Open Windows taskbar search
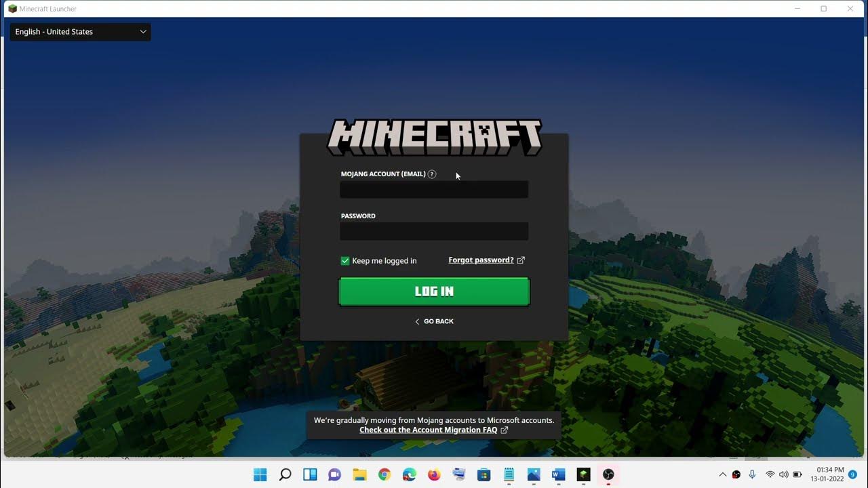 [285, 474]
